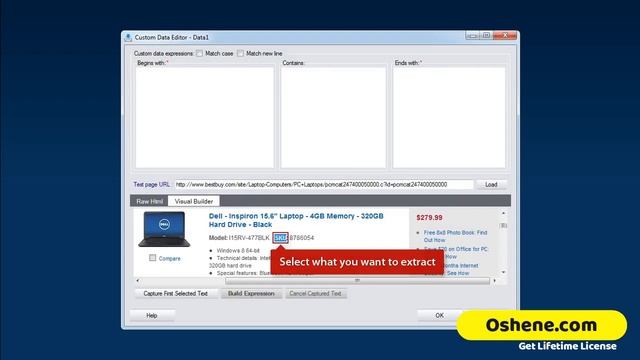
Task: Click inside the Ends with text box
Action: click(x=449, y=118)
